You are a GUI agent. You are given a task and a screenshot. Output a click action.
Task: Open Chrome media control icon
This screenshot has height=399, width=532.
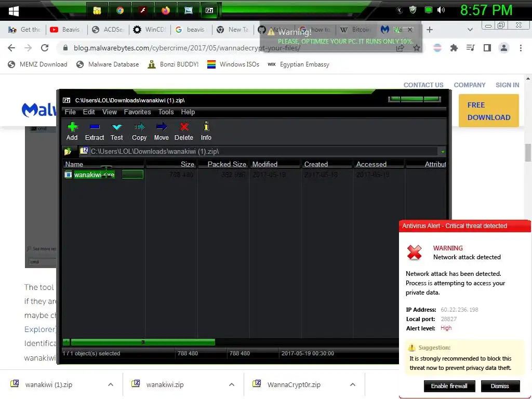(470, 48)
